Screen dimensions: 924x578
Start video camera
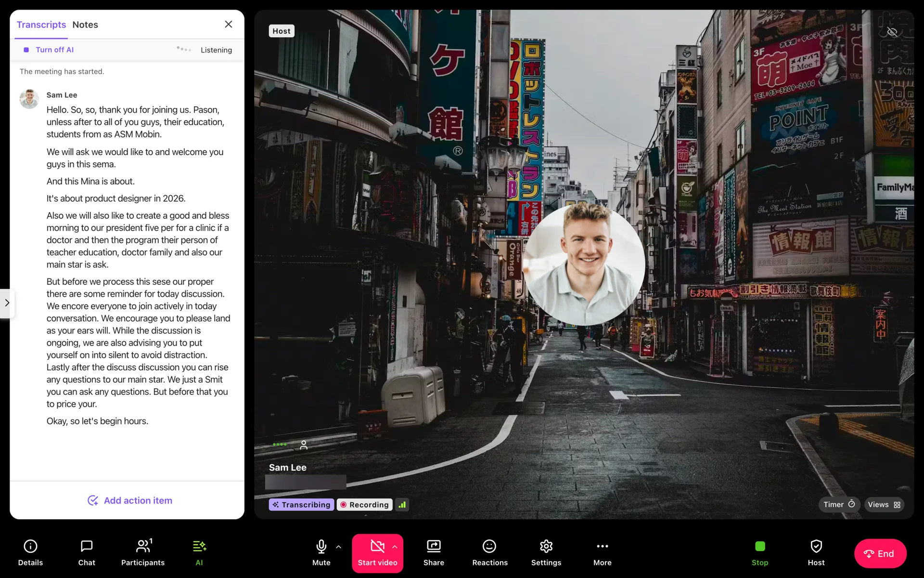377,552
